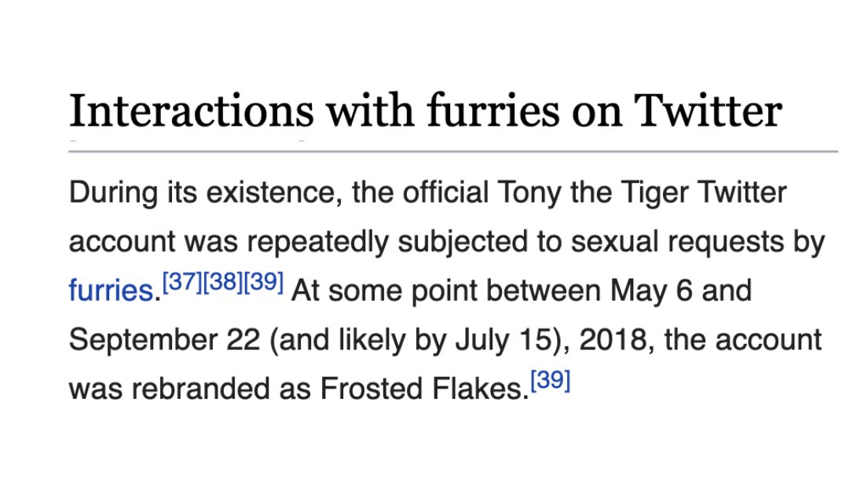Screen dimensions: 864x504
Task: Click the word "September" in the text
Action: pyautogui.click(x=144, y=340)
